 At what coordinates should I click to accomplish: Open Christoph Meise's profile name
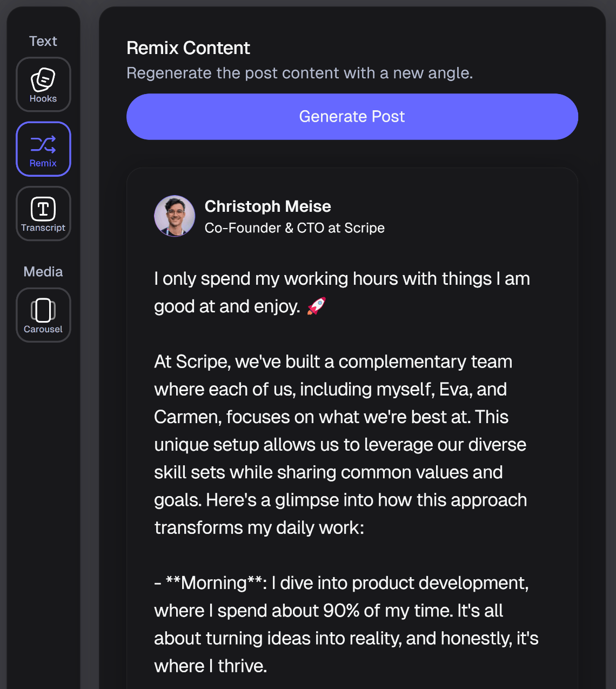tap(267, 206)
